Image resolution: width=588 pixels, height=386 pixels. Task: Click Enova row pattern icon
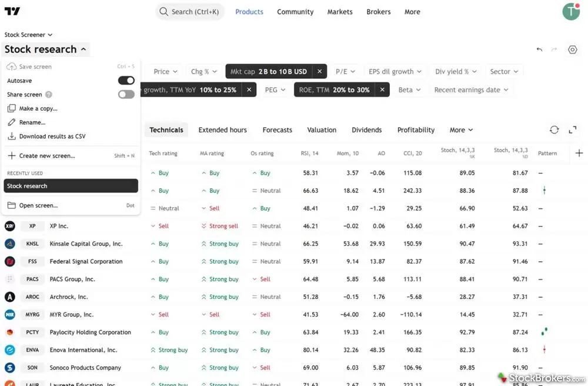pyautogui.click(x=544, y=350)
